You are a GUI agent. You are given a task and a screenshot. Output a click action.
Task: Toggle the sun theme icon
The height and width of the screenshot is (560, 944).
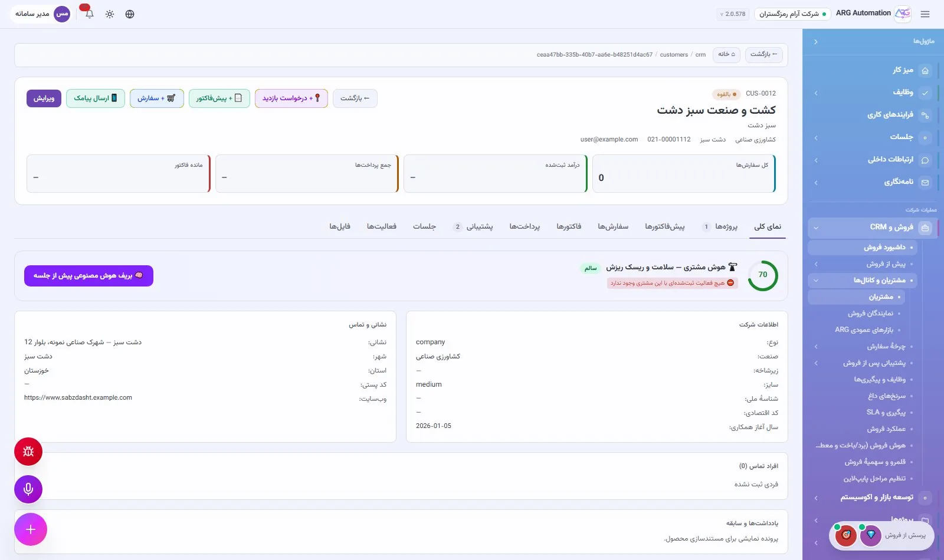(110, 14)
